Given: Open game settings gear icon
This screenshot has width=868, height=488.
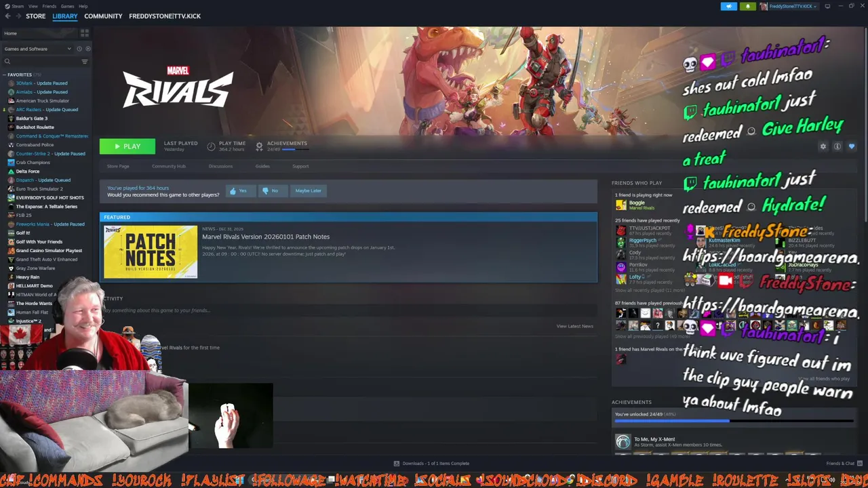Looking at the screenshot, I should coord(823,146).
